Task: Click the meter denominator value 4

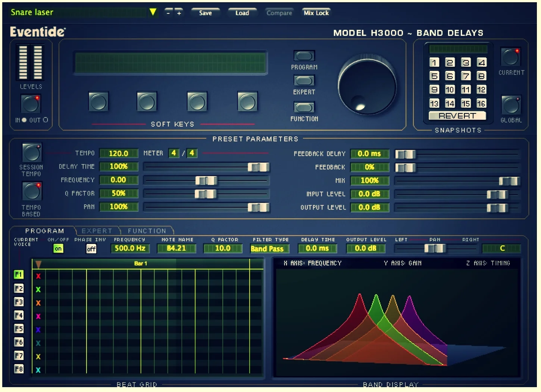Action: tap(192, 153)
